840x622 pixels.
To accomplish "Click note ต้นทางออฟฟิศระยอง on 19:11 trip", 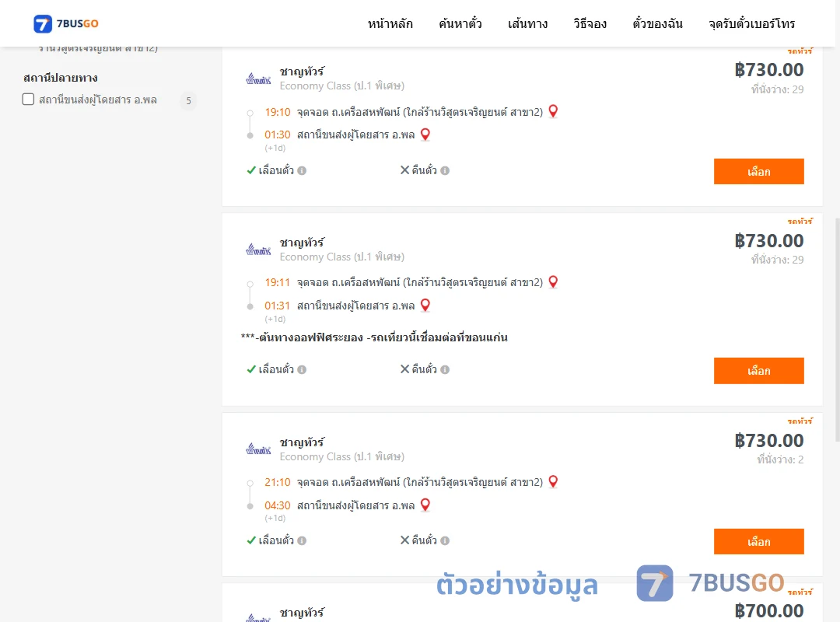I will tap(374, 337).
